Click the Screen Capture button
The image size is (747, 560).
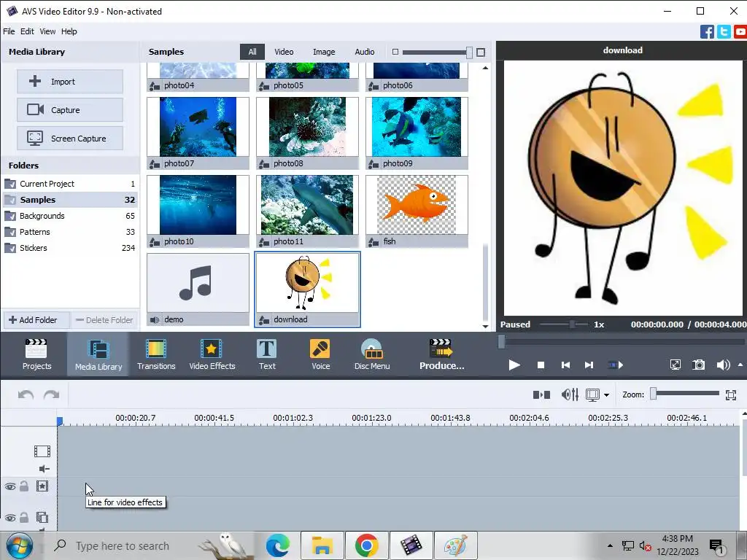pyautogui.click(x=70, y=139)
